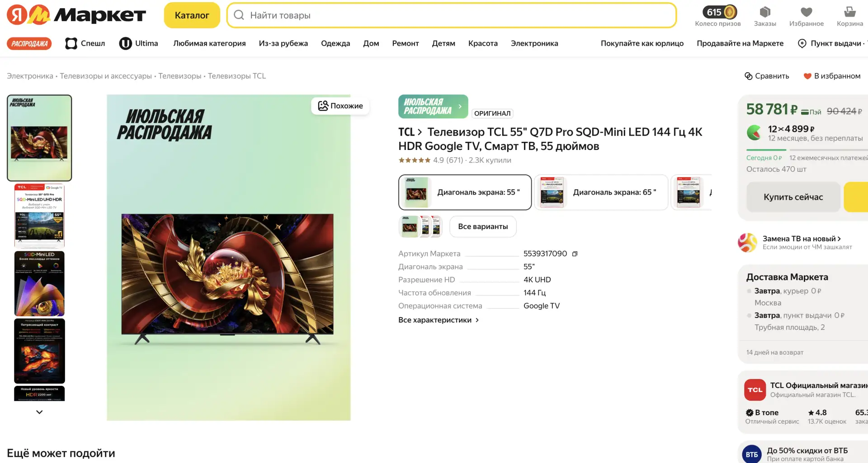Toggle В избранном favorite heart
The image size is (868, 463).
pyautogui.click(x=807, y=76)
